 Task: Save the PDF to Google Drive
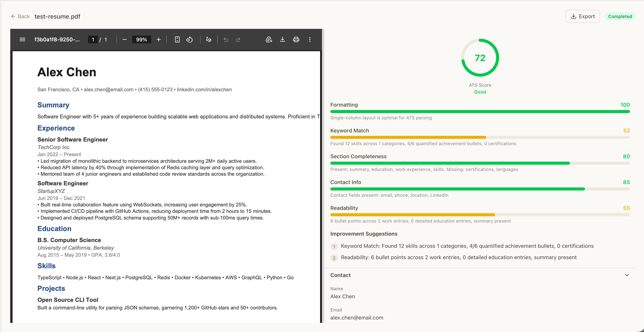point(269,39)
